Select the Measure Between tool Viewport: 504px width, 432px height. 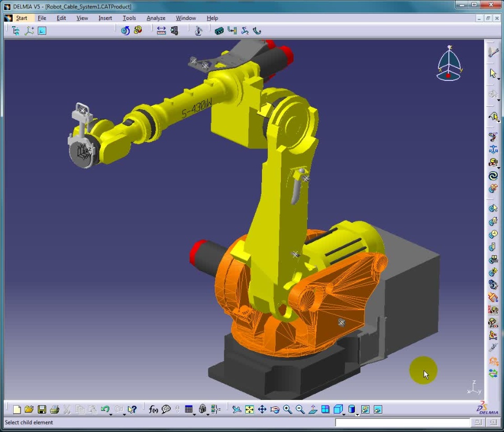click(x=161, y=30)
